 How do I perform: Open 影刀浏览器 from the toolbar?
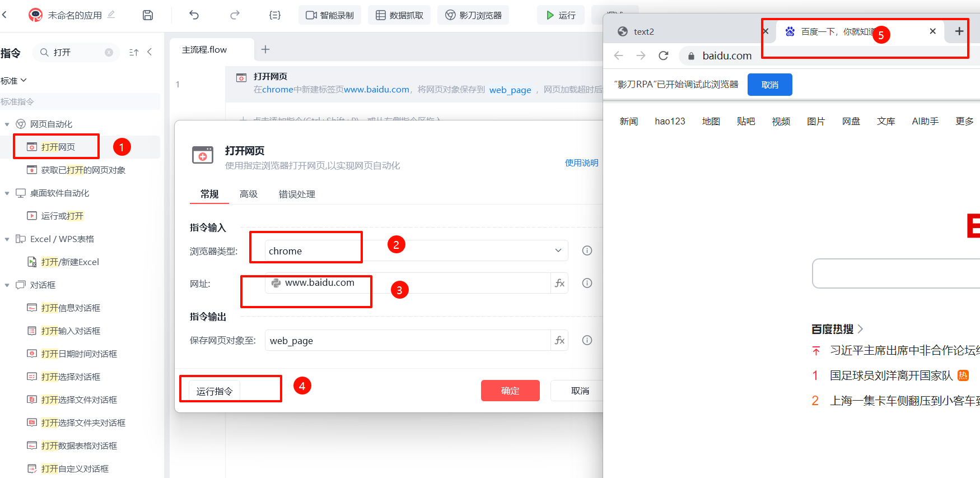473,15
